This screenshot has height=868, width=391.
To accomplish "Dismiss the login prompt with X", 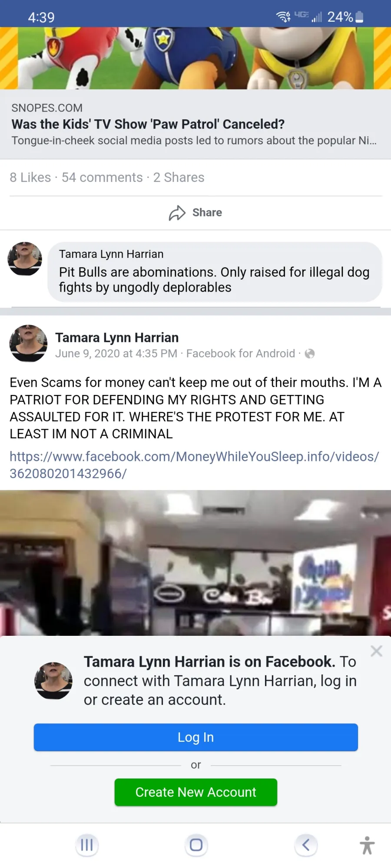I will (x=376, y=651).
